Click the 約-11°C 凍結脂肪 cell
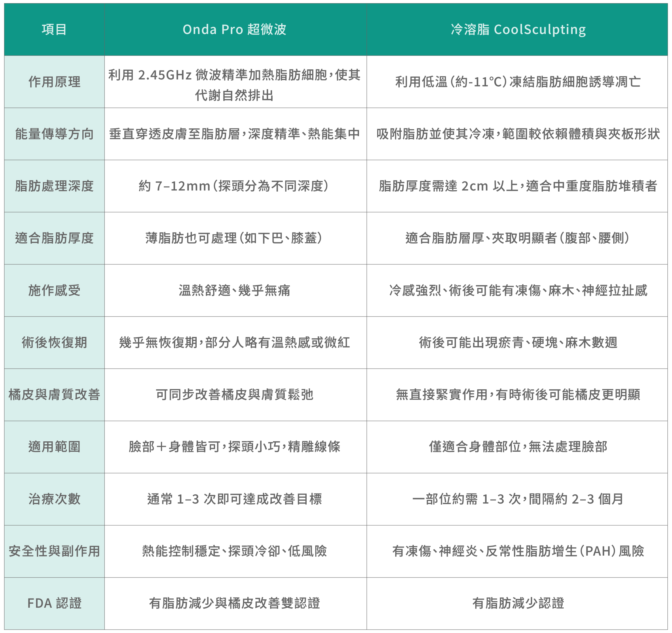Screen dimensions: 672x633 pos(518,82)
